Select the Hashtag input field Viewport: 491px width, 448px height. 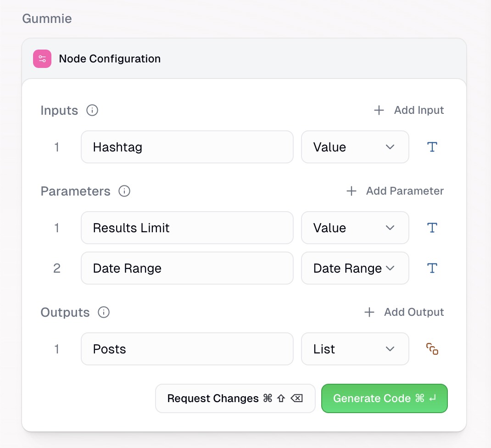tap(187, 147)
